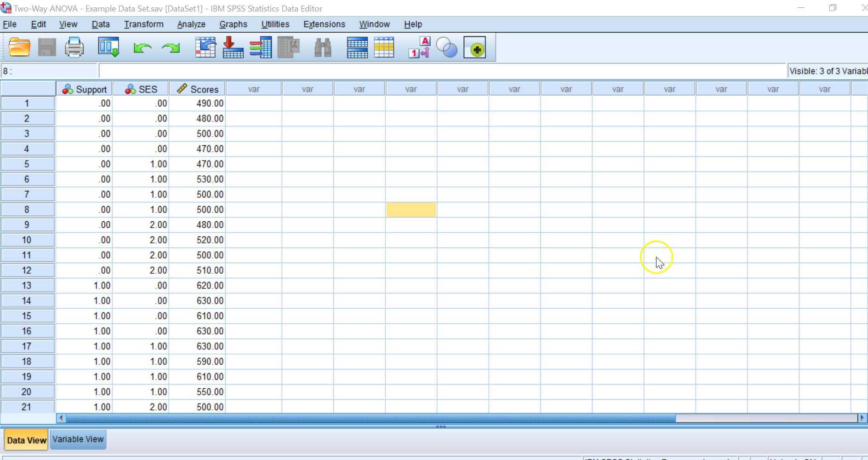Screen dimensions: 868x460
Task: Open the Transform menu
Action: coord(143,24)
